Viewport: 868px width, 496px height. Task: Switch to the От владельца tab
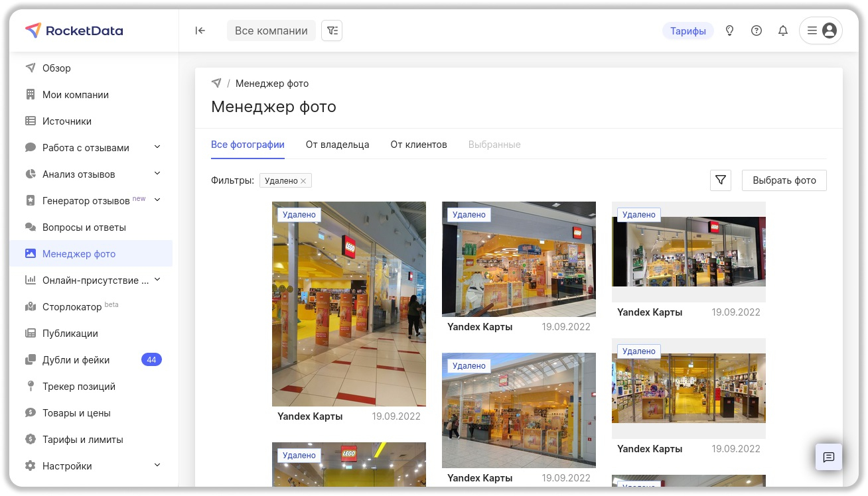coord(337,145)
